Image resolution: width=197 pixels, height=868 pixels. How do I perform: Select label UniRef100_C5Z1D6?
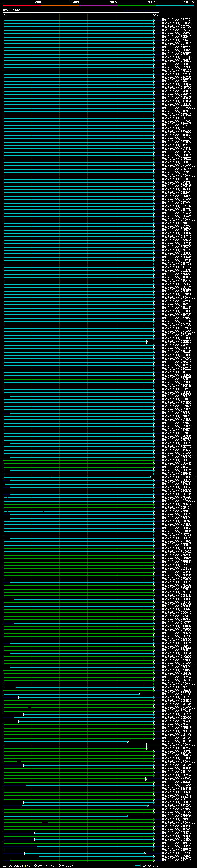pyautogui.click(x=176, y=74)
